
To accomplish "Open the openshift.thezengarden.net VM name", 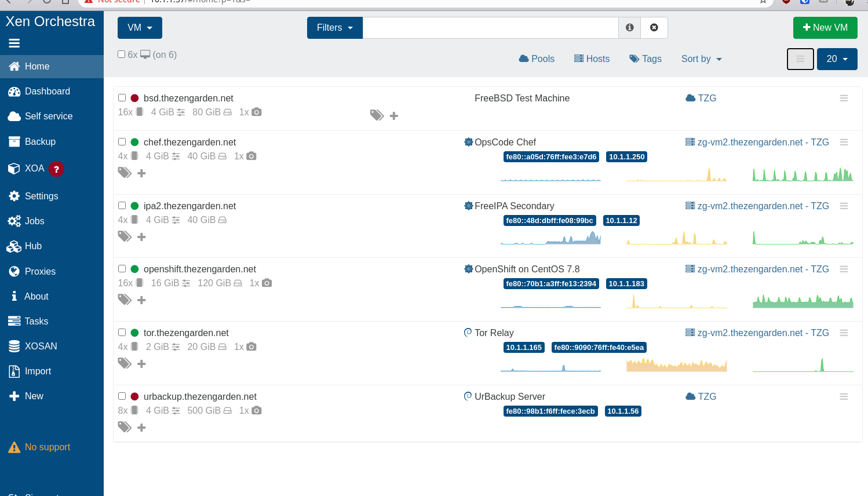I will [x=200, y=269].
